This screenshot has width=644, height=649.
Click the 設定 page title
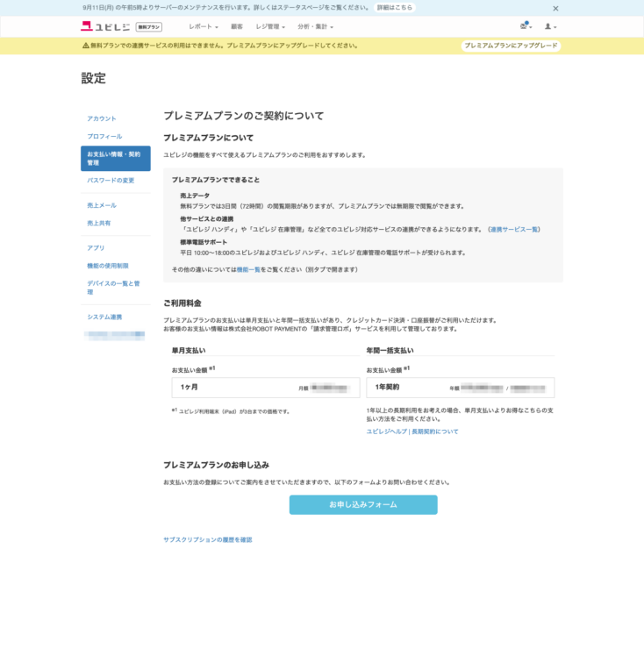[x=94, y=78]
